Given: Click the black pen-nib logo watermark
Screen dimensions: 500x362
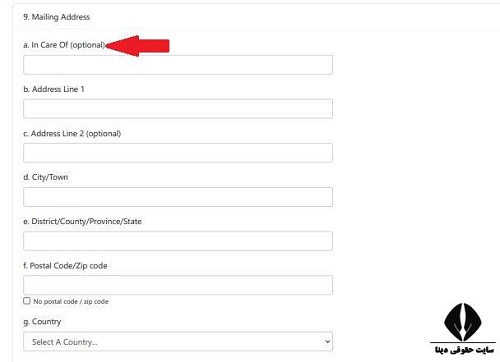Looking at the screenshot, I should click(x=463, y=322).
